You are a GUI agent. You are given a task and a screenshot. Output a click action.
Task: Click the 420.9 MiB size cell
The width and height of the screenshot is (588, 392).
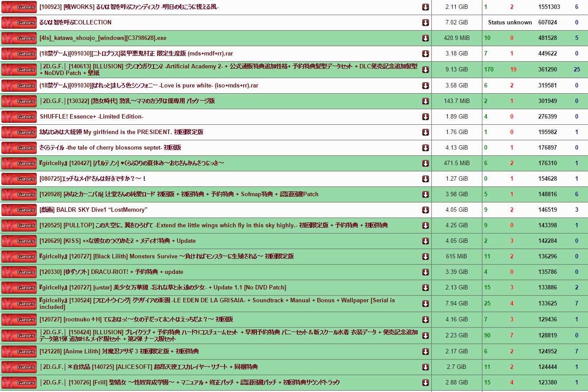(x=457, y=38)
